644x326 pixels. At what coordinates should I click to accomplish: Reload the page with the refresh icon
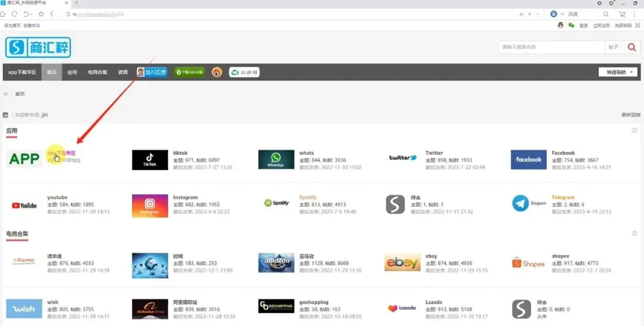click(x=14, y=14)
